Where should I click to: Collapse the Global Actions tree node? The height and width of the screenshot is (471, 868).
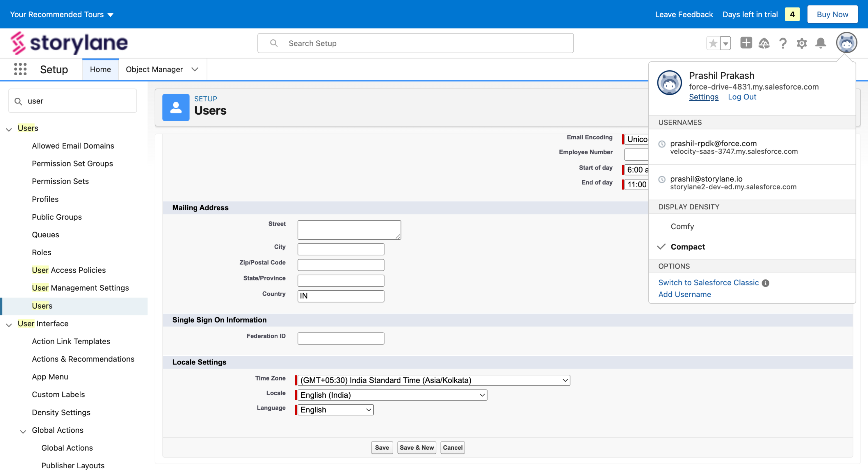[23, 431]
